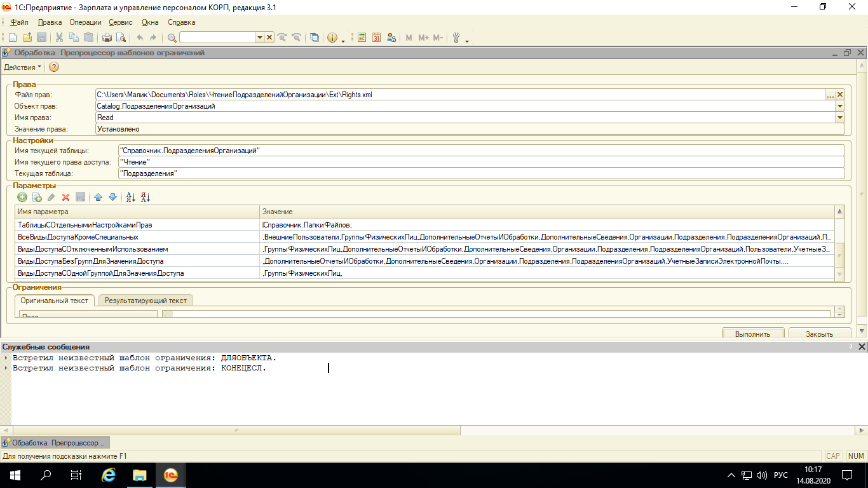Click the Undo arrow icon

(140, 38)
